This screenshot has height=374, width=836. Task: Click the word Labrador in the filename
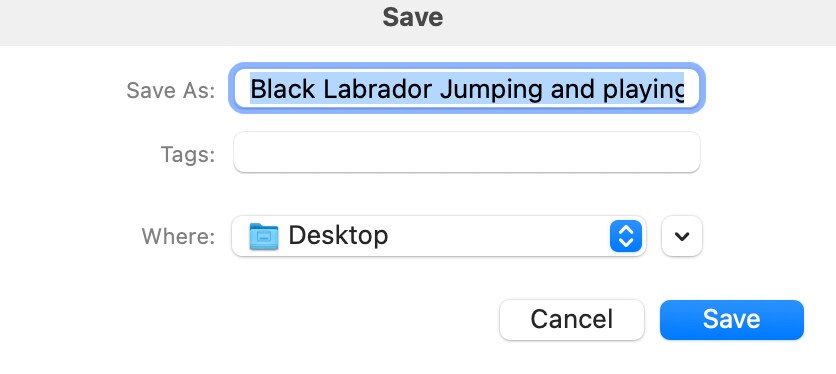coord(377,89)
